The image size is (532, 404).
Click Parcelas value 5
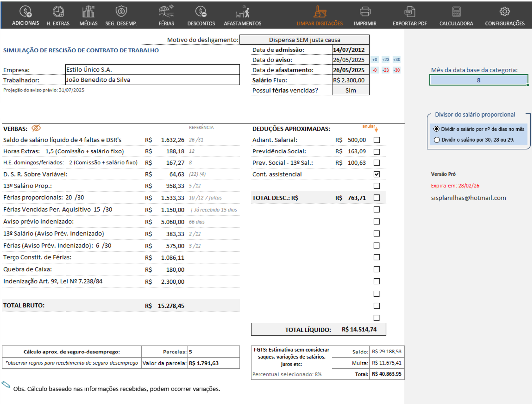click(x=190, y=352)
